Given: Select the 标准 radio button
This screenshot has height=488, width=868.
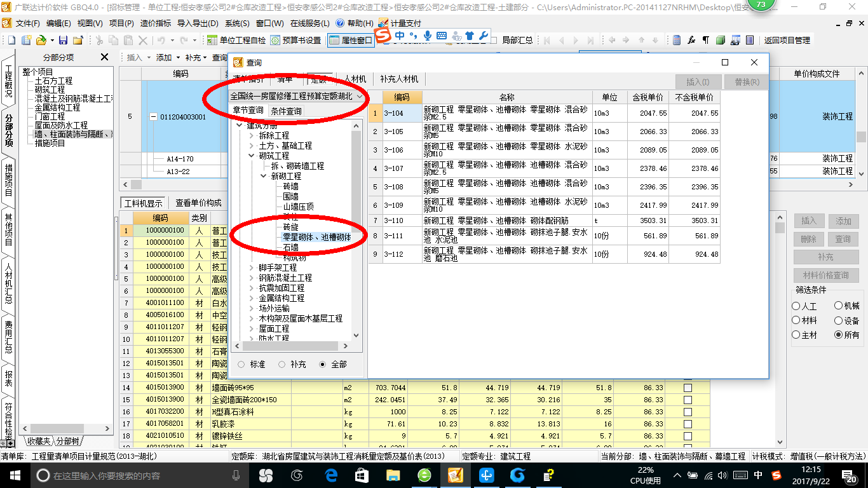Looking at the screenshot, I should point(240,365).
